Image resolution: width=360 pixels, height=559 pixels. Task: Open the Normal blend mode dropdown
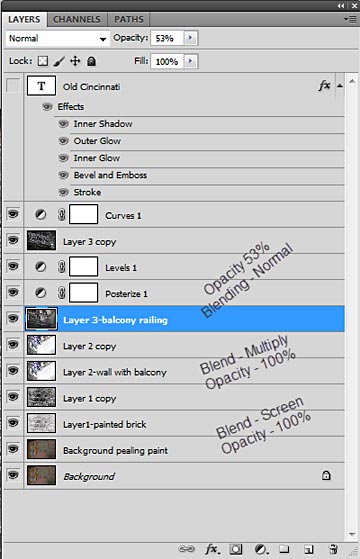pos(57,38)
